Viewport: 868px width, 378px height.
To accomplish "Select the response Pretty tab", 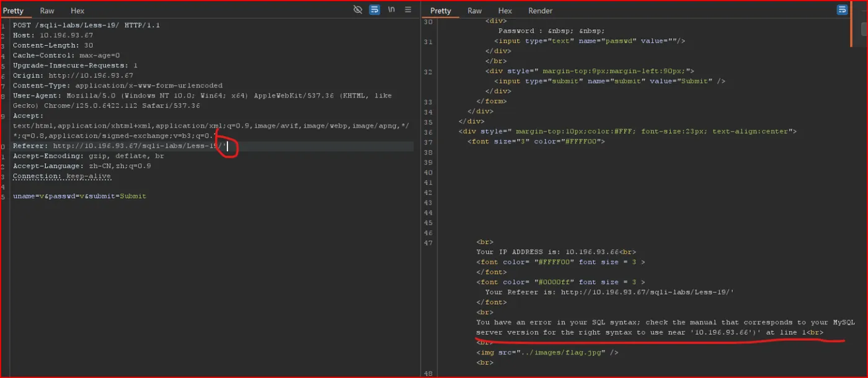I will (440, 11).
